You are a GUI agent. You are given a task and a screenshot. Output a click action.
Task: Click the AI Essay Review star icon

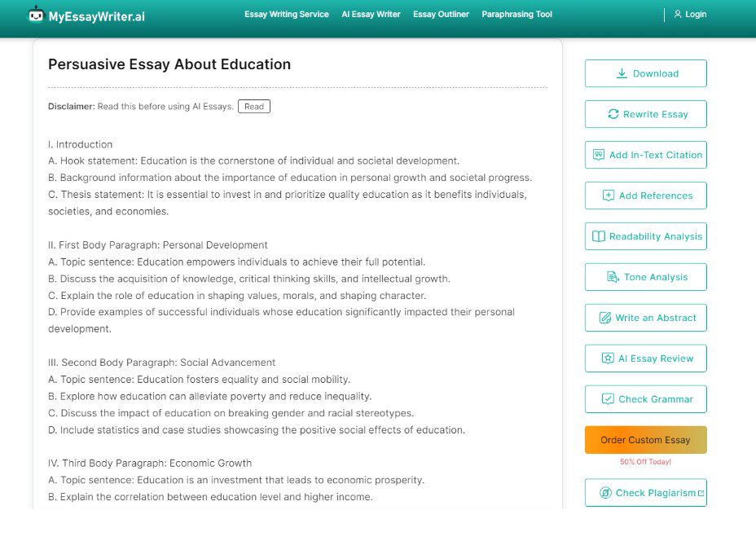pyautogui.click(x=608, y=358)
